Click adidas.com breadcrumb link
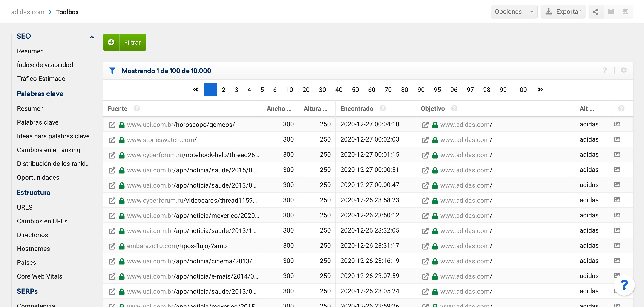Image resolution: width=644 pixels, height=307 pixels. click(x=28, y=12)
